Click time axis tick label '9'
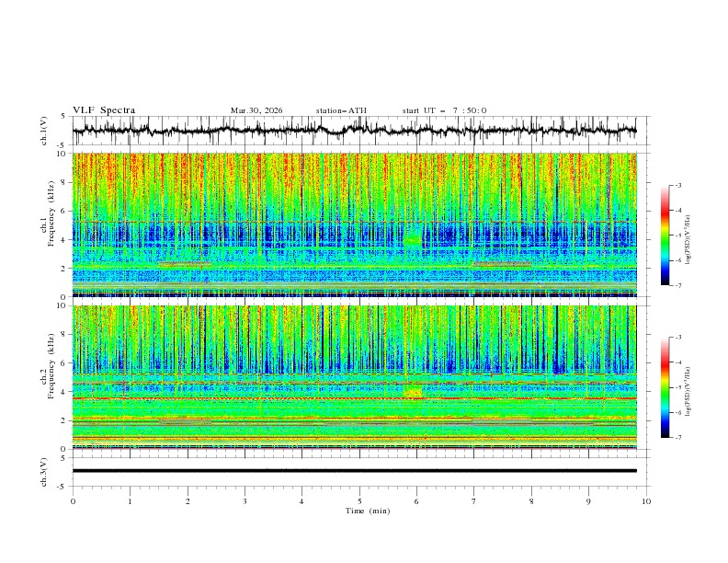The width and height of the screenshot is (728, 563). coord(588,501)
